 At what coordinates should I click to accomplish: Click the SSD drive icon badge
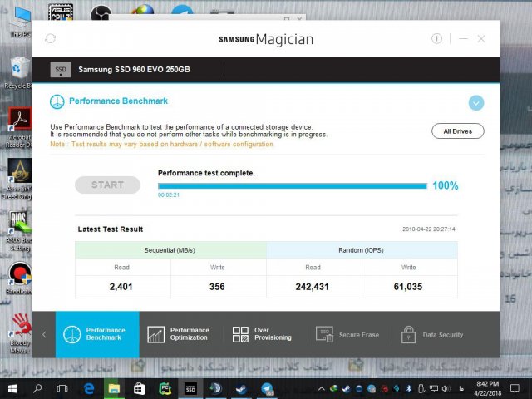point(61,70)
